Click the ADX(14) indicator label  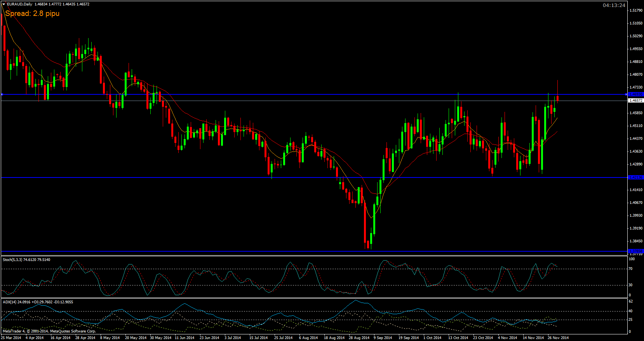[38, 302]
